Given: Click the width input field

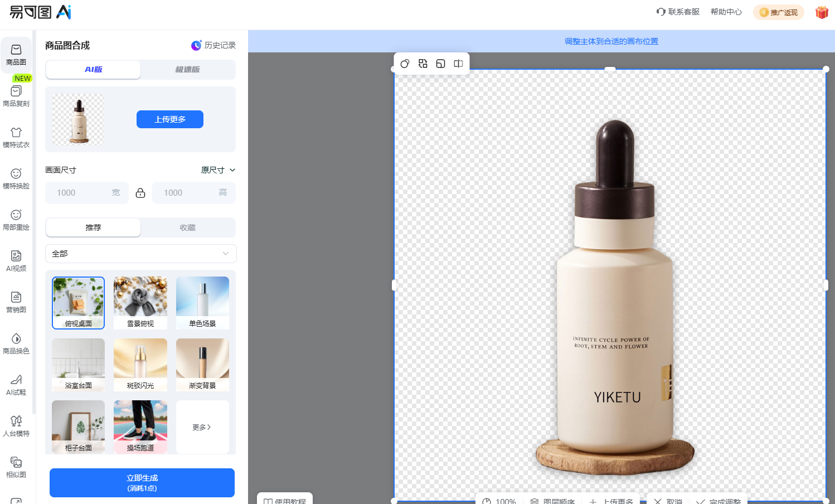Looking at the screenshot, I should 87,193.
